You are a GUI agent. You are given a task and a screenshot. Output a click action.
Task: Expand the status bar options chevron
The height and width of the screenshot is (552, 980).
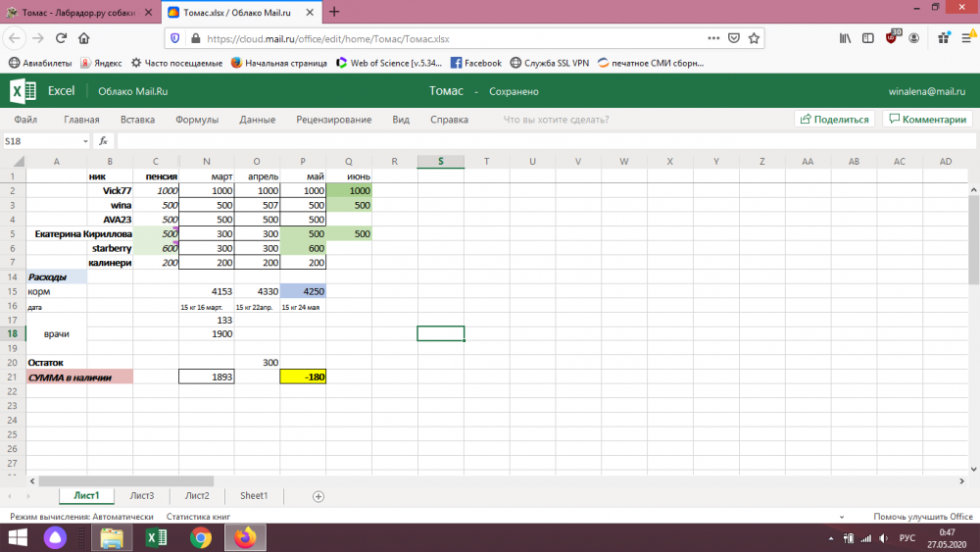pyautogui.click(x=841, y=516)
